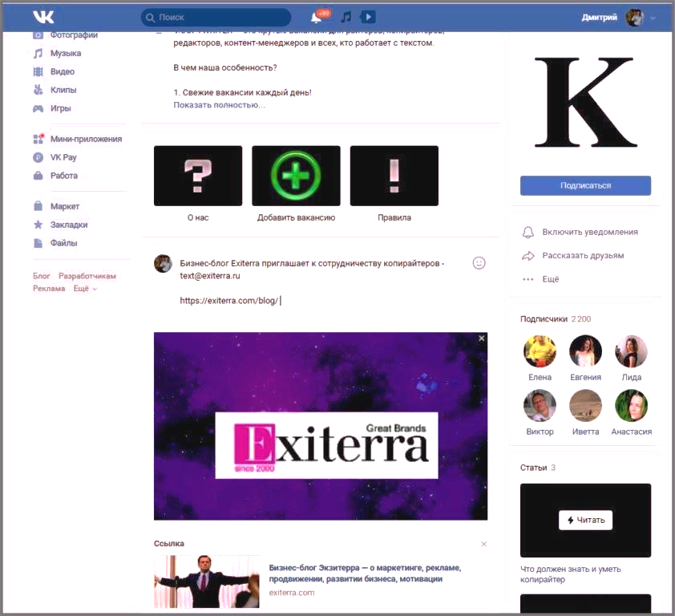This screenshot has height=616, width=675.
Task: Click the exiterra.com domain text
Action: coord(292,594)
